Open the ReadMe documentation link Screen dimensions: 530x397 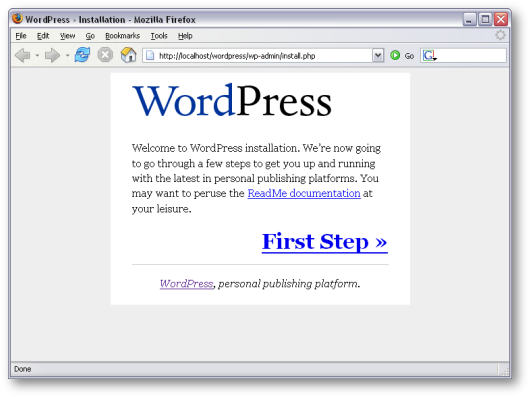304,193
